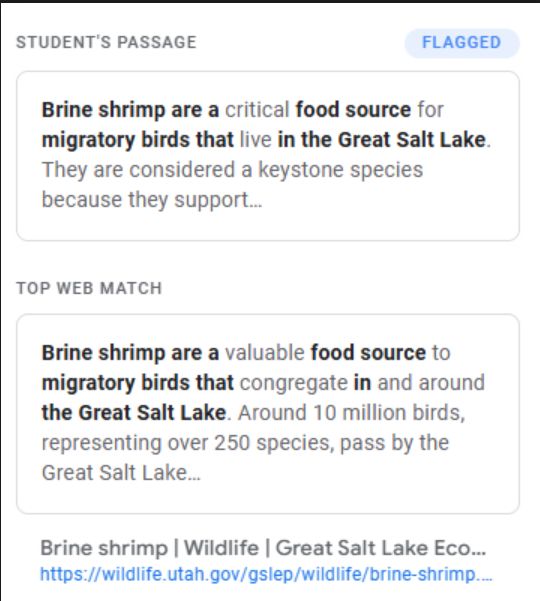
Task: Click the word 'congregate' in web match
Action: [294, 383]
